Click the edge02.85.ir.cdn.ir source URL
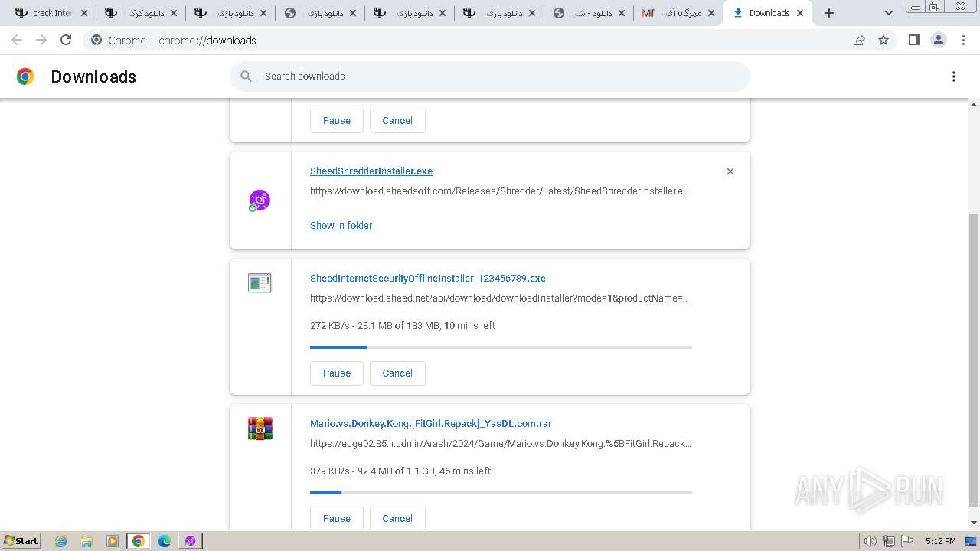Screen dimensions: 980x551 [x=501, y=444]
